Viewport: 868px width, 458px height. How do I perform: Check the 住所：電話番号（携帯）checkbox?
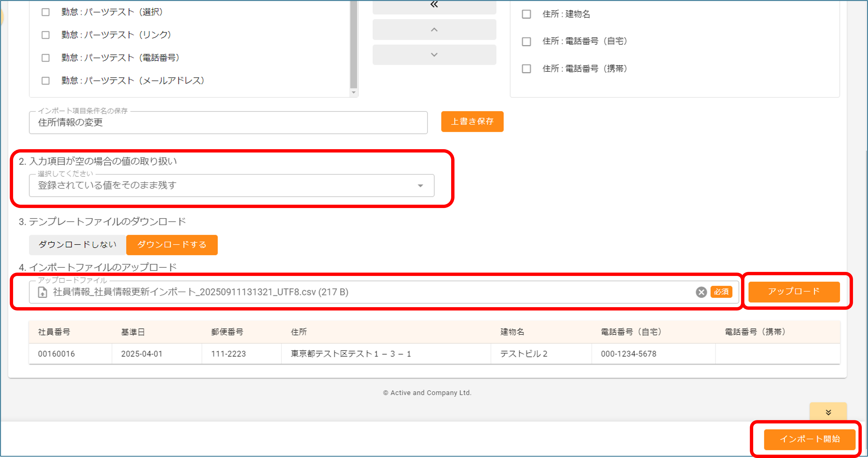point(526,69)
